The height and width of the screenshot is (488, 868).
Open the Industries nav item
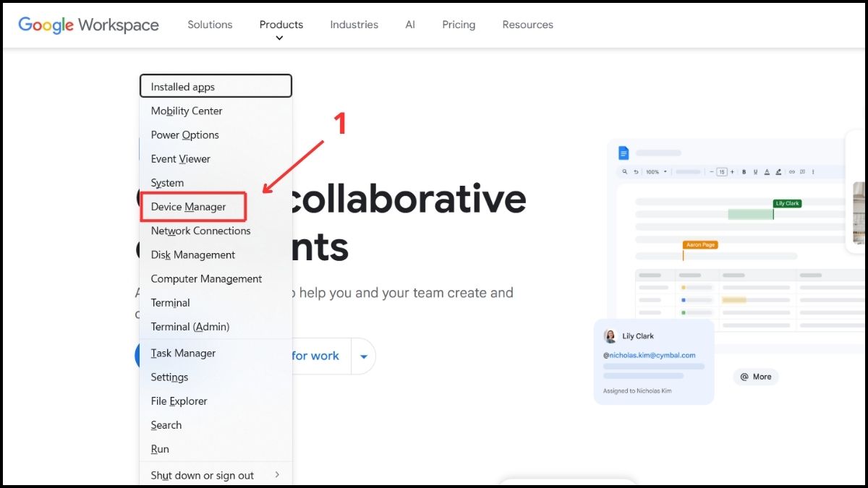click(x=354, y=25)
